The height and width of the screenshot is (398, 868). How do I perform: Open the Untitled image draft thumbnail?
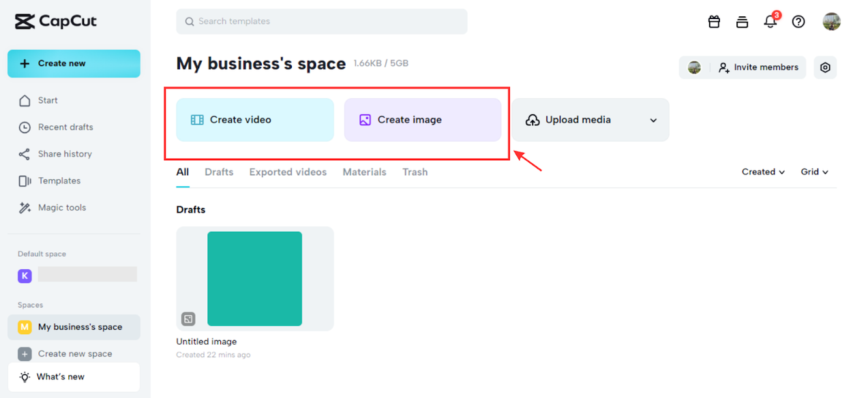(x=255, y=279)
